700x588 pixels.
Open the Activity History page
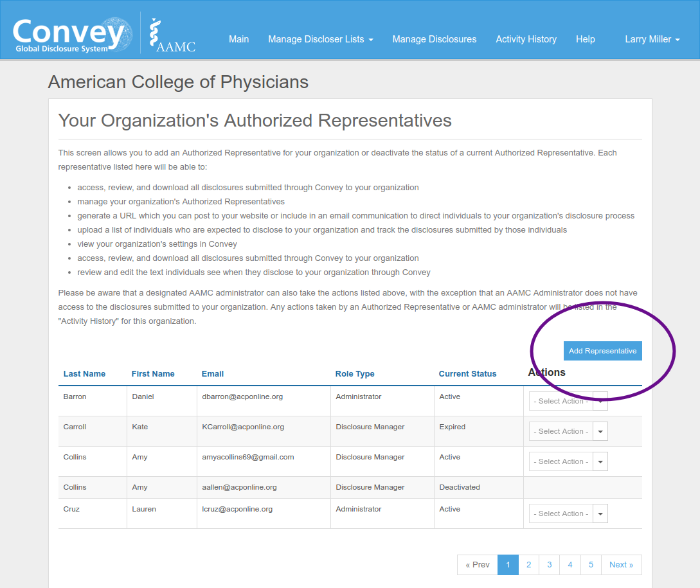[526, 39]
